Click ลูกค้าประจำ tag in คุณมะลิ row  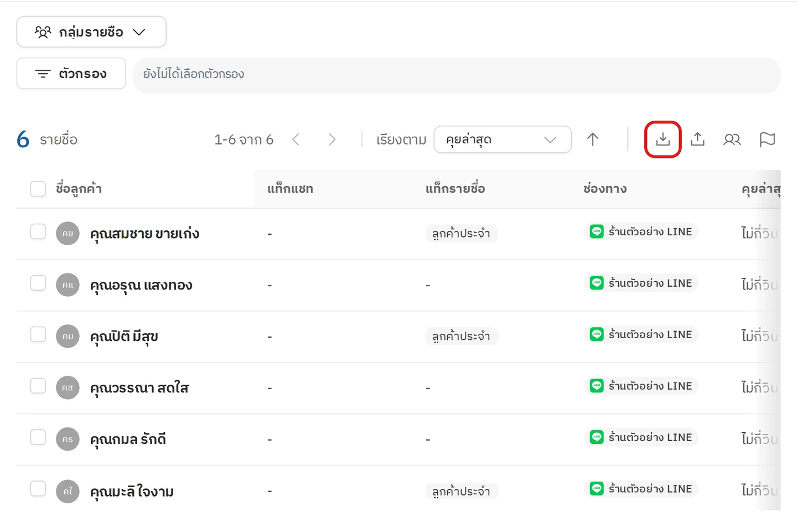coord(461,492)
